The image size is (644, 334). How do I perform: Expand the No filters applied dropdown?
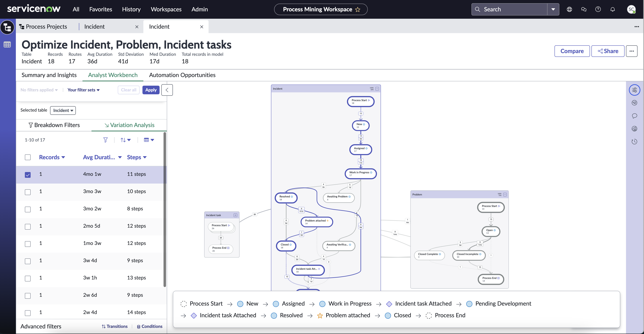(39, 90)
